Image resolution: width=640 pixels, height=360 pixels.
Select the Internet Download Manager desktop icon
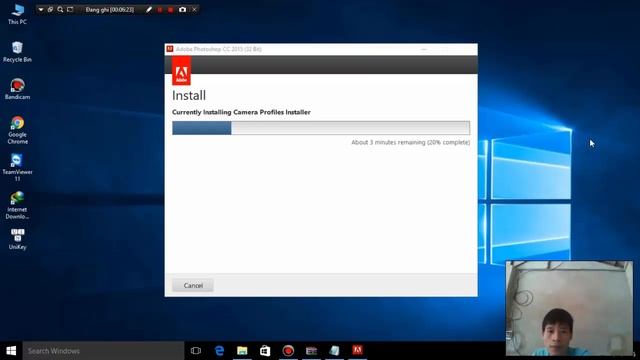point(17,205)
